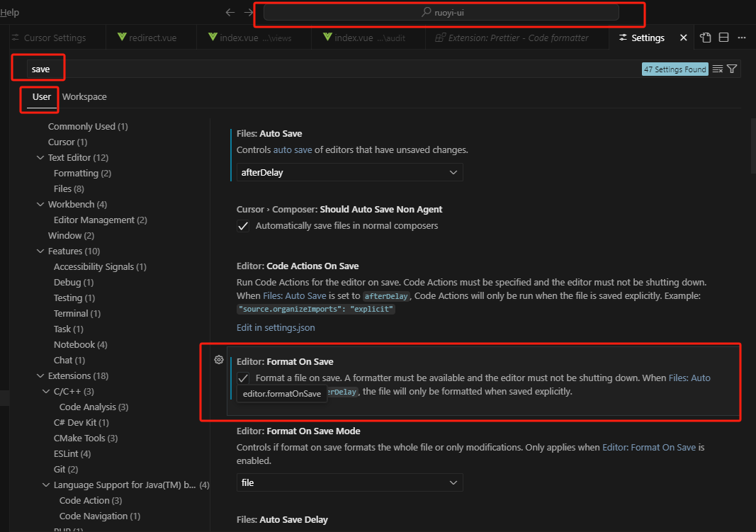This screenshot has height=532, width=756.
Task: Select Debug (1) category
Action: point(73,283)
